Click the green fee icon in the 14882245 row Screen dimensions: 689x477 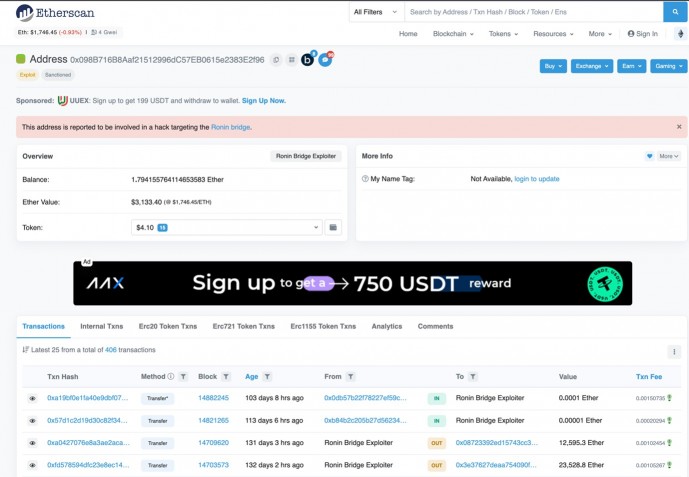click(x=669, y=398)
